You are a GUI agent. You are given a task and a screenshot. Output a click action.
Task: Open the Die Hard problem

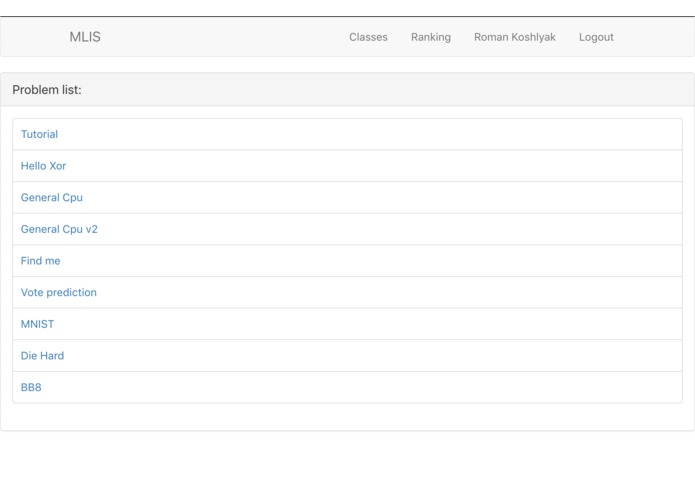coord(43,356)
